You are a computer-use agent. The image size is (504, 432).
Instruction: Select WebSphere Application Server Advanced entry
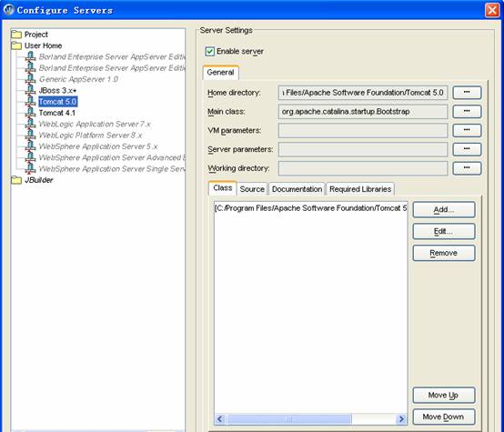112,158
